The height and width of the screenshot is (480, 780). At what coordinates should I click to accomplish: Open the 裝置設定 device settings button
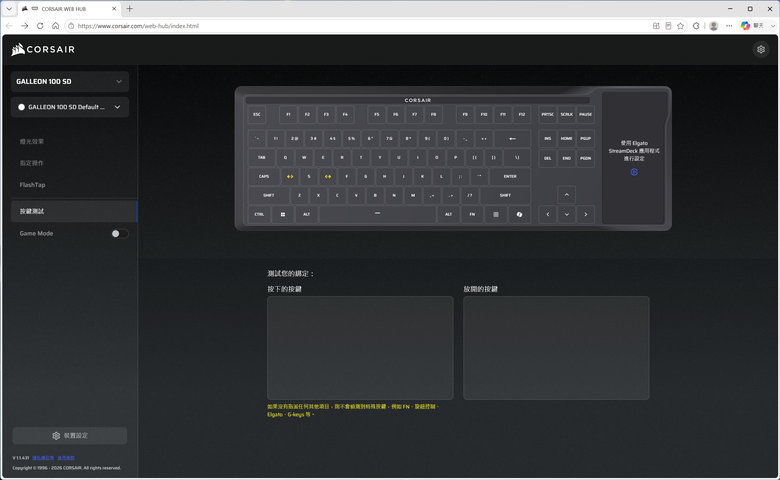(x=70, y=436)
